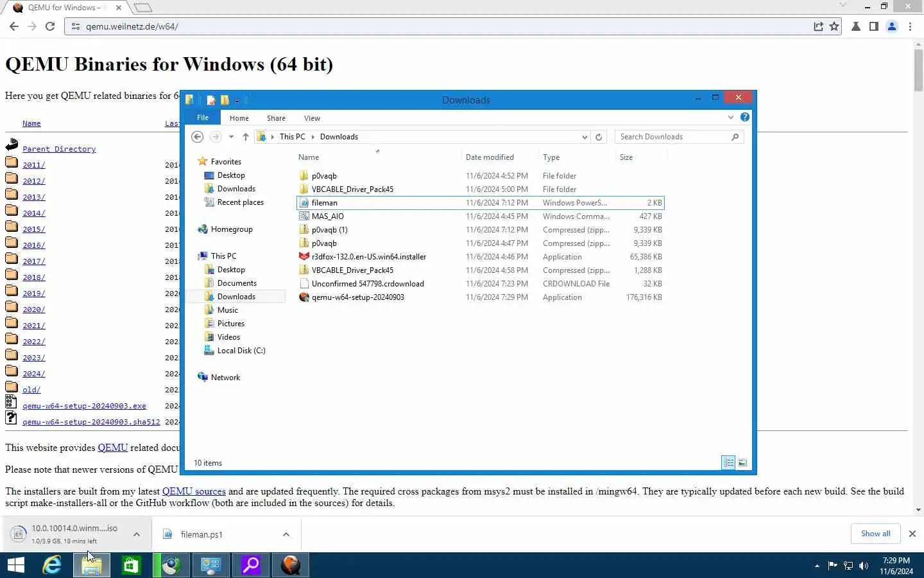Bookmark this page with the star icon

click(834, 26)
